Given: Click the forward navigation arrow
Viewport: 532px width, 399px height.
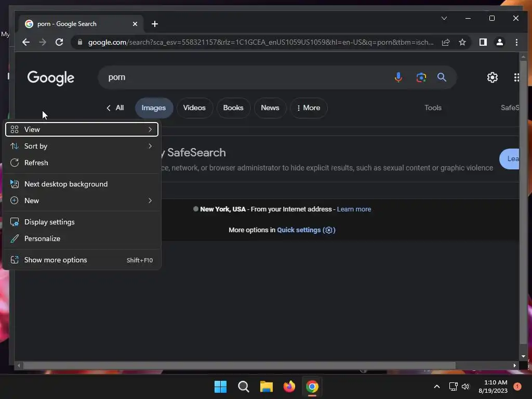Looking at the screenshot, I should click(43, 42).
